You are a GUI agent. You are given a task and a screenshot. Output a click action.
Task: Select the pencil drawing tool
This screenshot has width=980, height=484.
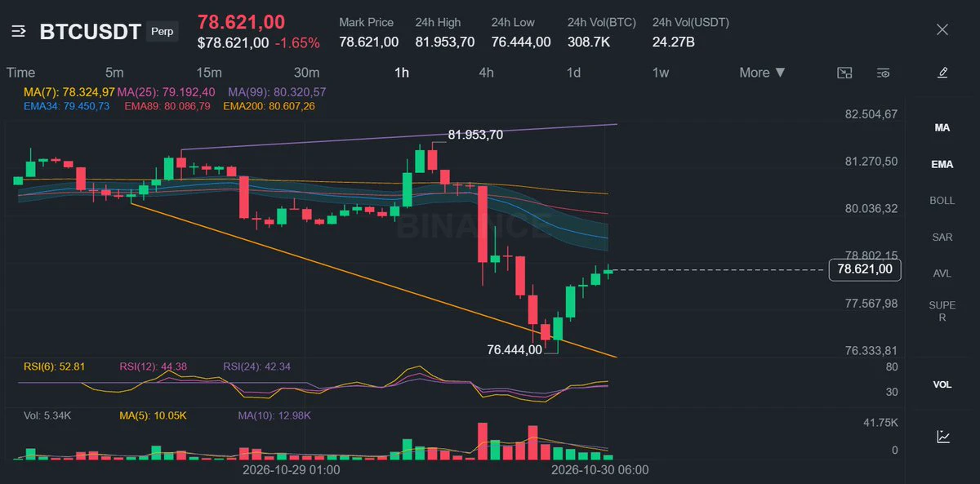(x=942, y=73)
